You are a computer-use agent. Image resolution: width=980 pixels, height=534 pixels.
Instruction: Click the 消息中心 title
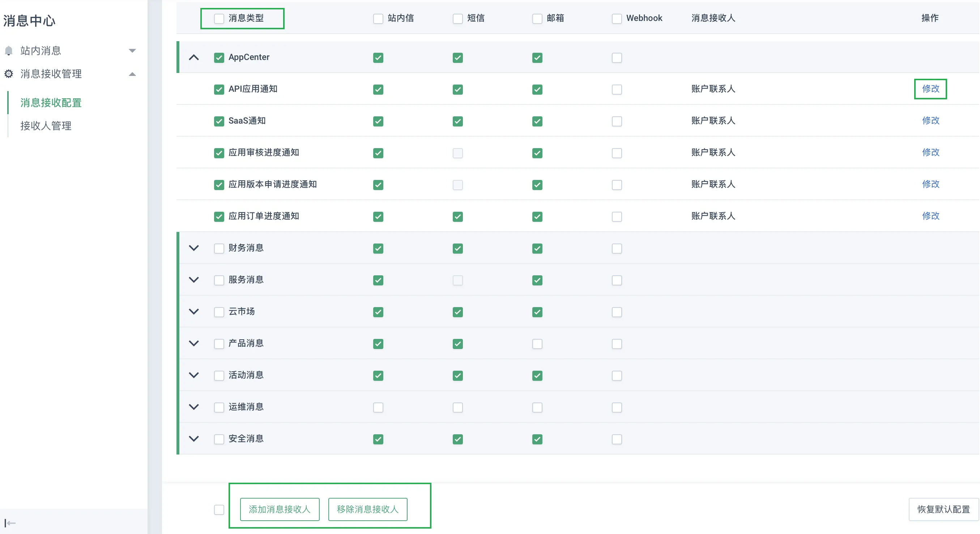[x=30, y=21]
